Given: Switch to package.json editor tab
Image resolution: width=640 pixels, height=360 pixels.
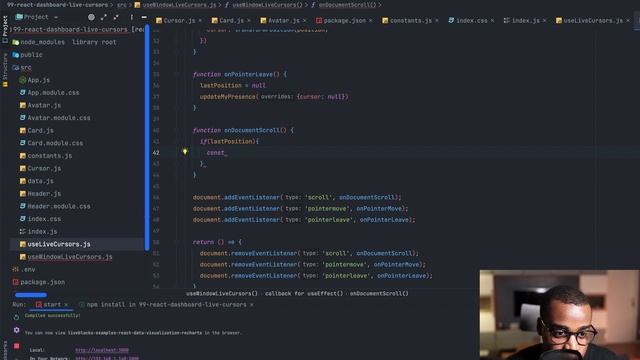Looking at the screenshot, I should 344,20.
